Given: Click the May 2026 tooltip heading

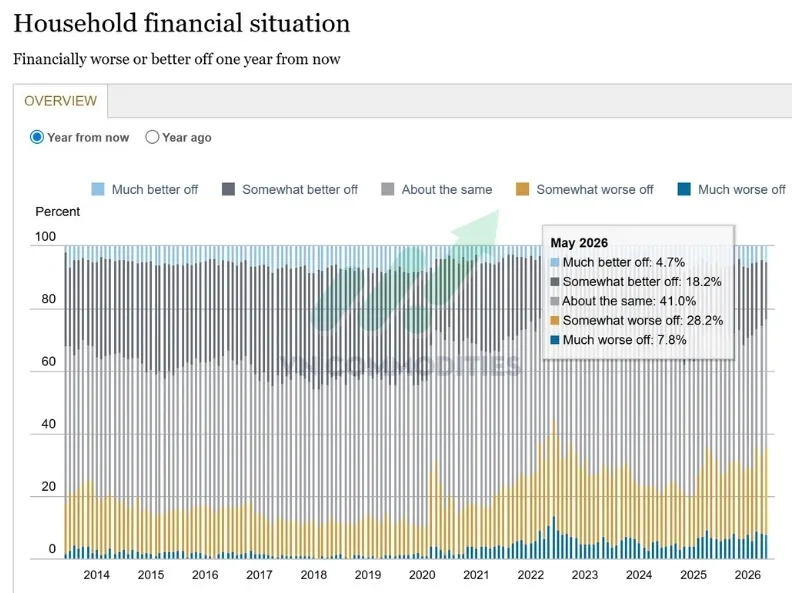Looking at the screenshot, I should click(x=579, y=243).
